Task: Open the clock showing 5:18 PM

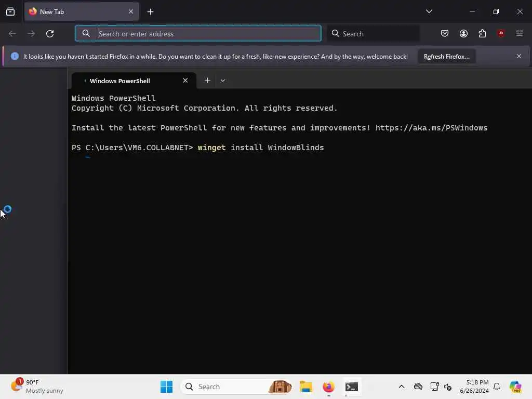Action: point(474,387)
